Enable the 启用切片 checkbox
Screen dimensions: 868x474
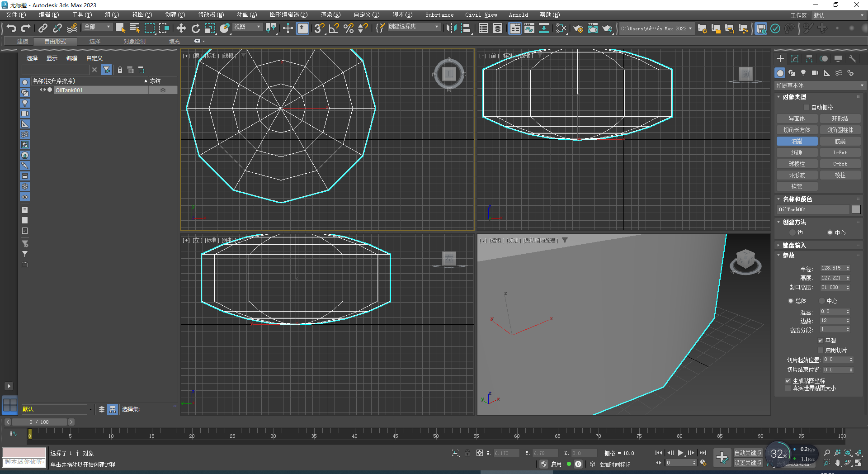[821, 350]
